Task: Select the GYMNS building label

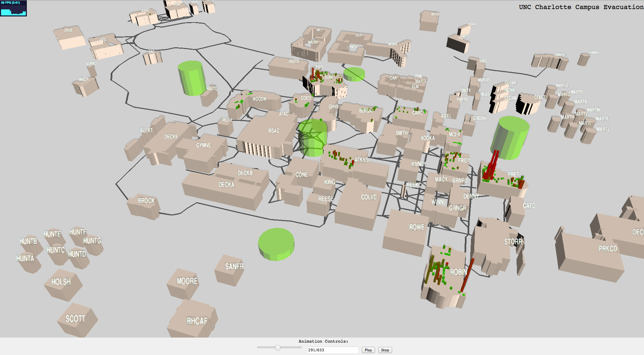Action: coord(203,145)
